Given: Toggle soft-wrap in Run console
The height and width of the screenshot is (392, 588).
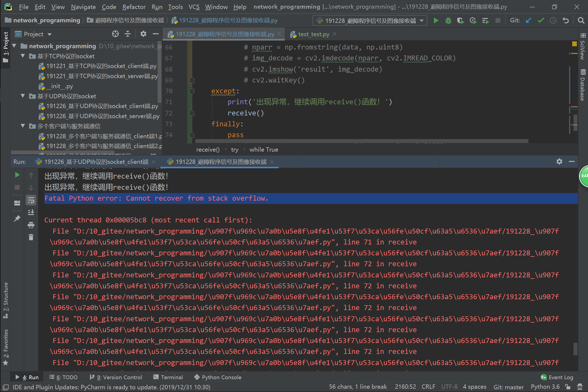Looking at the screenshot, I should coord(31,201).
